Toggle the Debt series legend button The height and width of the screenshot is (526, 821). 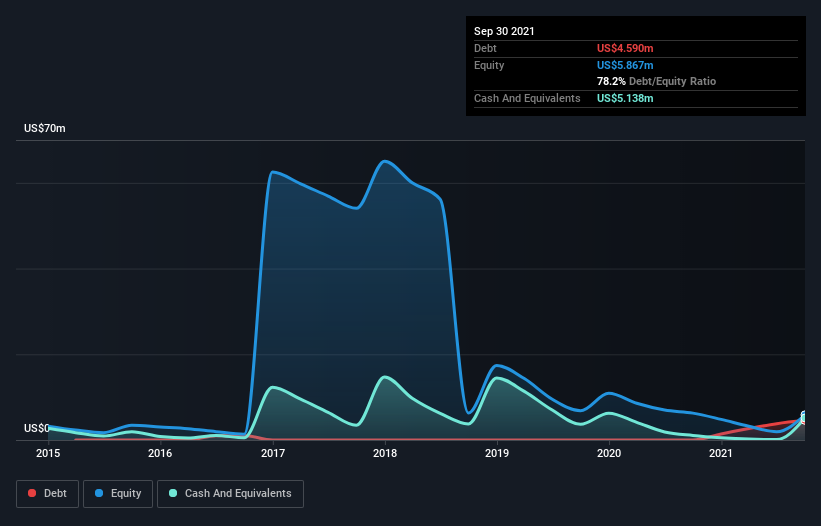(x=47, y=494)
